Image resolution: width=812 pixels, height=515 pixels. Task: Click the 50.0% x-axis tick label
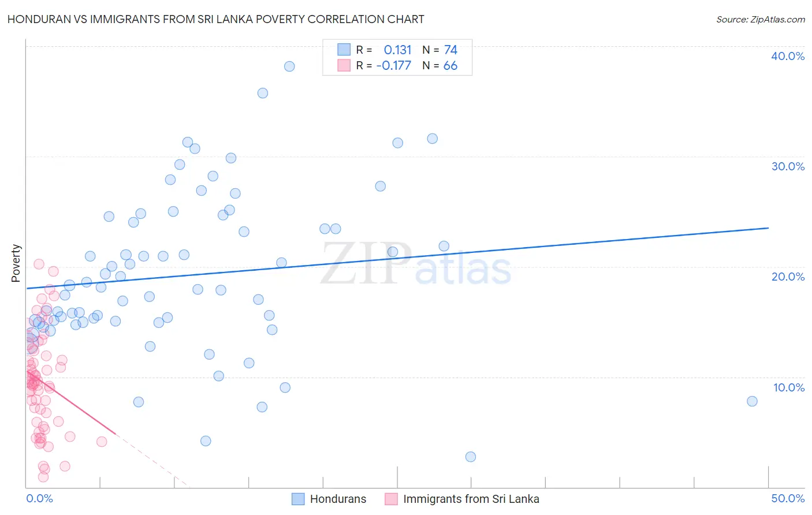[788, 498]
